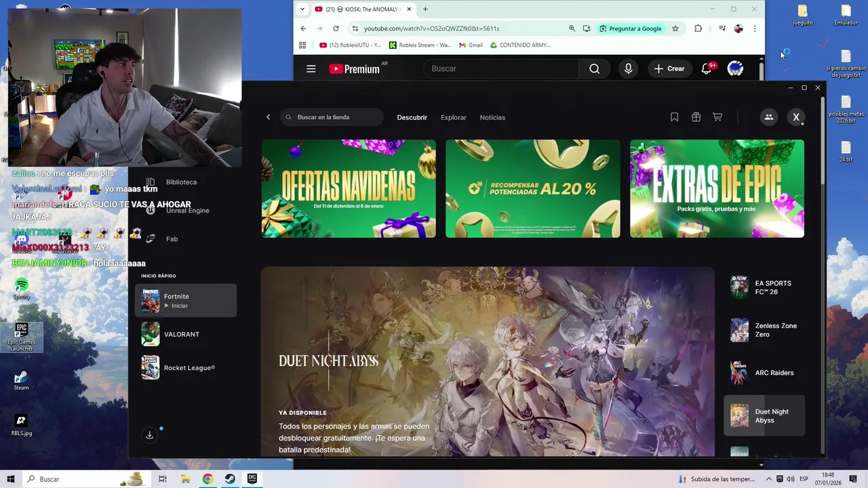The width and height of the screenshot is (868, 488).
Task: Open the X profile avatar menu
Action: 796,117
